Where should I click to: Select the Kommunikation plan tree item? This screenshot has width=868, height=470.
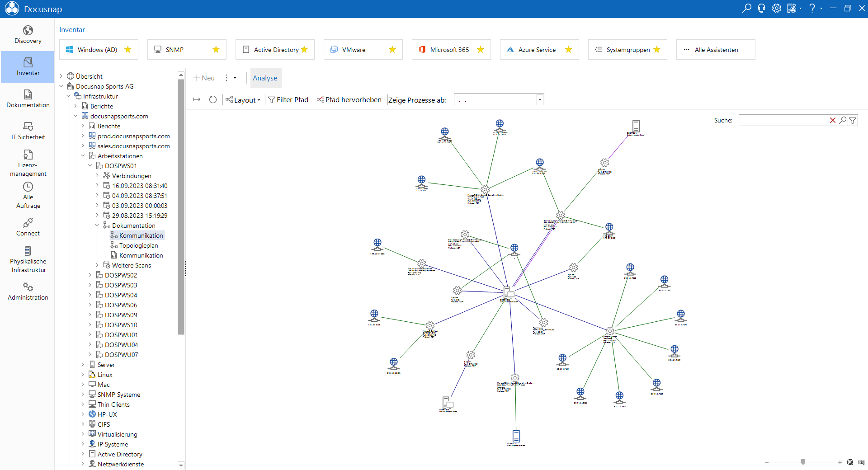coord(137,235)
